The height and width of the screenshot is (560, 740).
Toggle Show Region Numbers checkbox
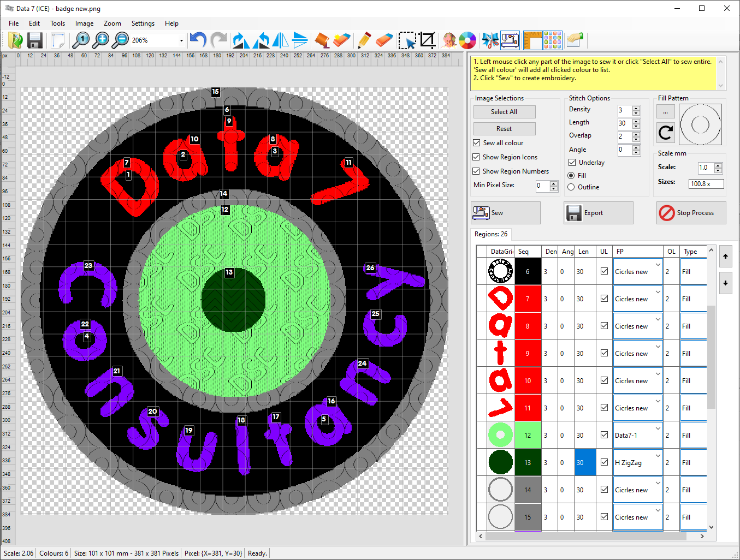(x=477, y=171)
